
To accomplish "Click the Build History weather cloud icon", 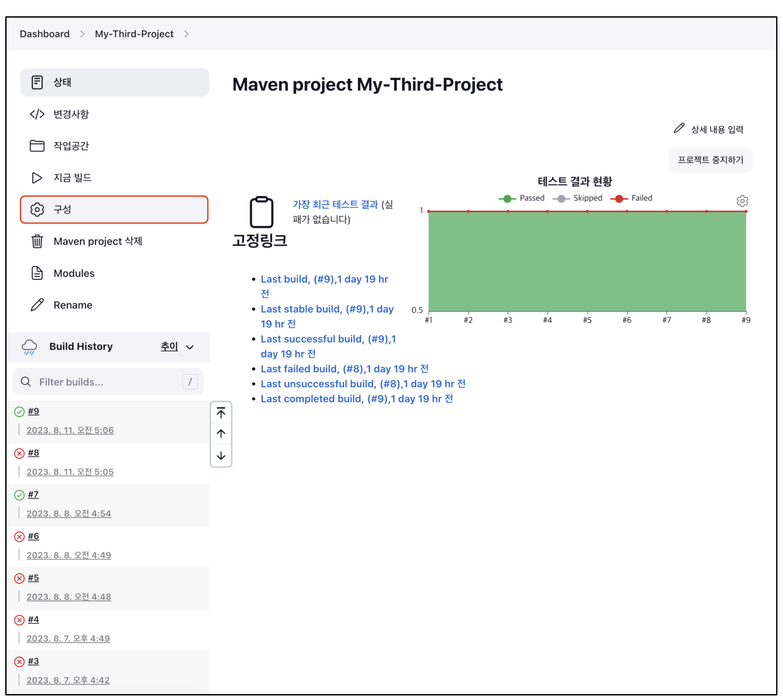I will [30, 347].
